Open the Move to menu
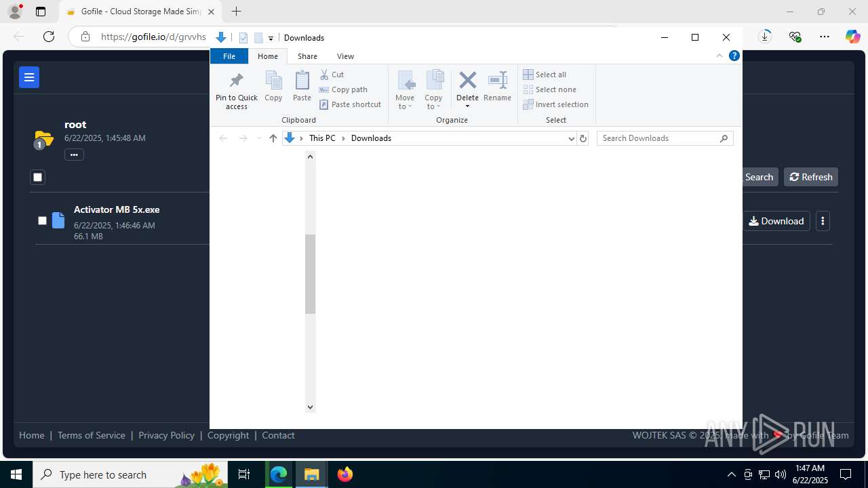Screen dimensions: 868x488 click(405, 90)
